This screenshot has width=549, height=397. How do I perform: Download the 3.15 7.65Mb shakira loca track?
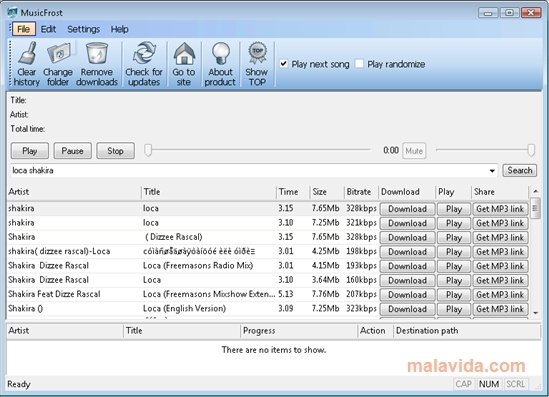[407, 209]
